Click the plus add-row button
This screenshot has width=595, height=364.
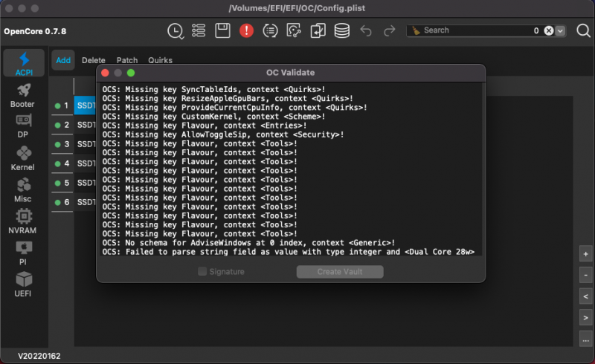pos(586,253)
